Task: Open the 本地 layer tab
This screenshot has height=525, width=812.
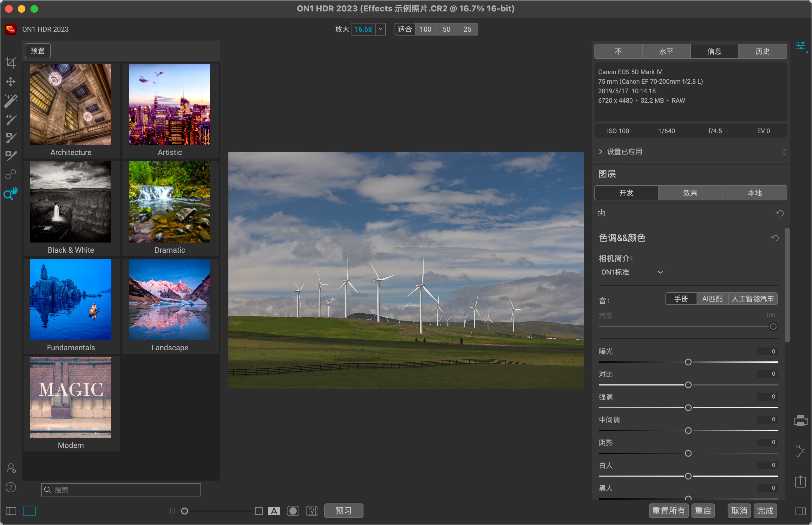Action: 755,193
